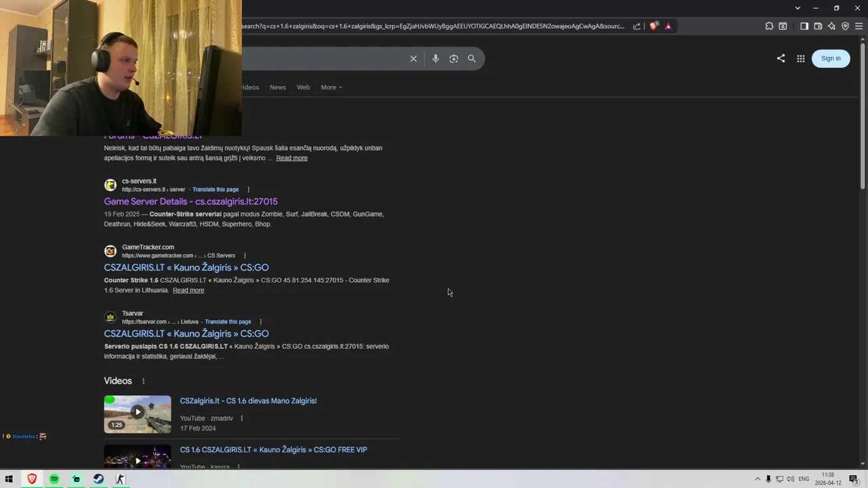
Task: Show hidden system tray icons
Action: (757, 479)
